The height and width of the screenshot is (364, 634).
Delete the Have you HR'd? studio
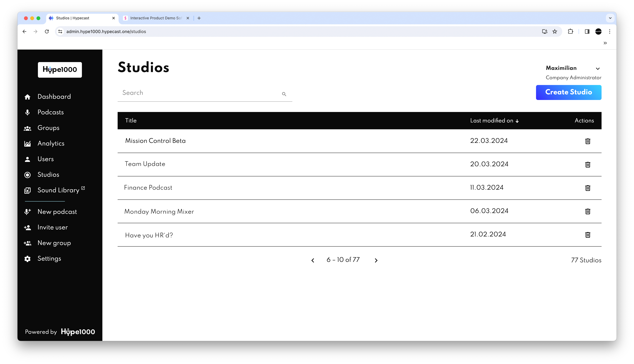pyautogui.click(x=588, y=235)
